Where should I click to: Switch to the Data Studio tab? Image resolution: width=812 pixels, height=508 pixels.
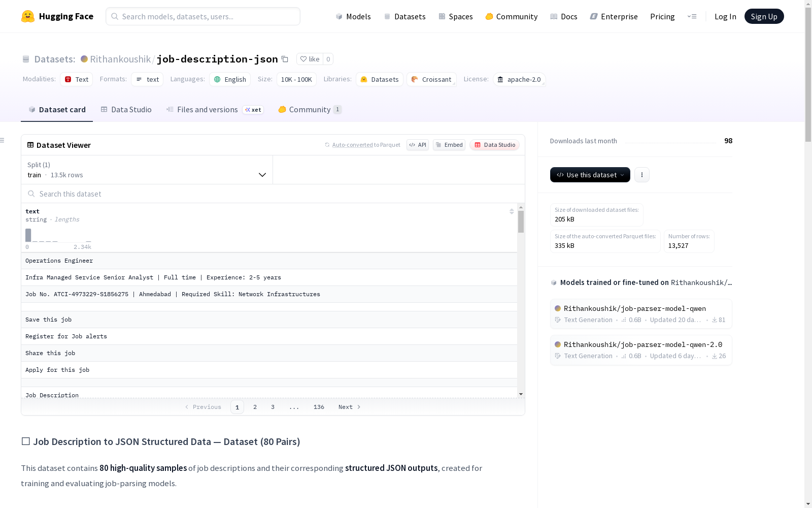pos(126,110)
